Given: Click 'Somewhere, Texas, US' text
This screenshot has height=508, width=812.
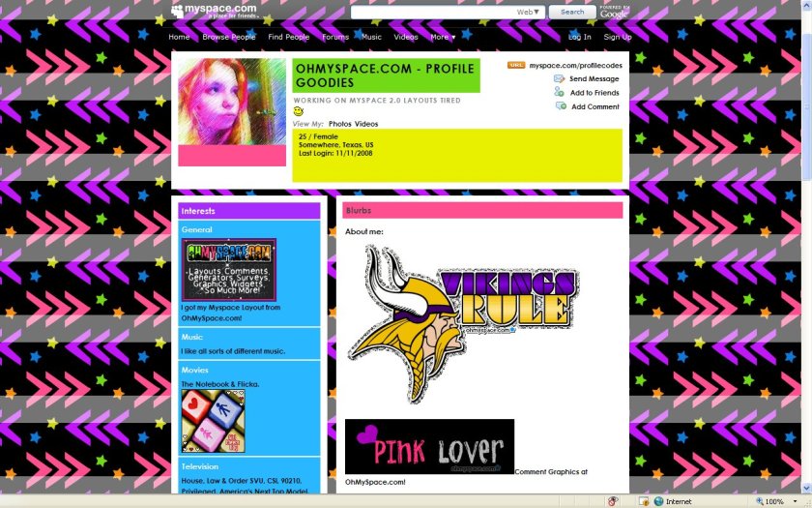Looking at the screenshot, I should pyautogui.click(x=335, y=145).
